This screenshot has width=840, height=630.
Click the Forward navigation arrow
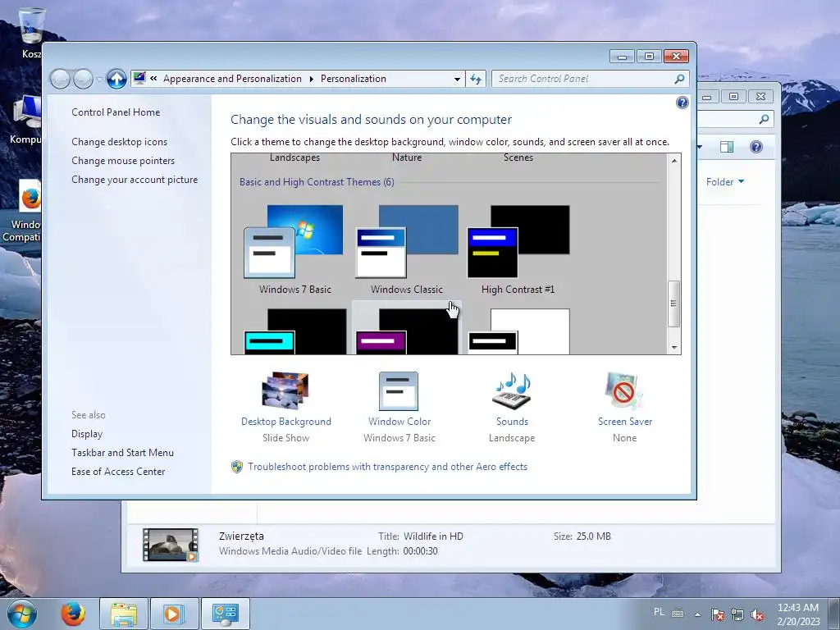pyautogui.click(x=83, y=80)
